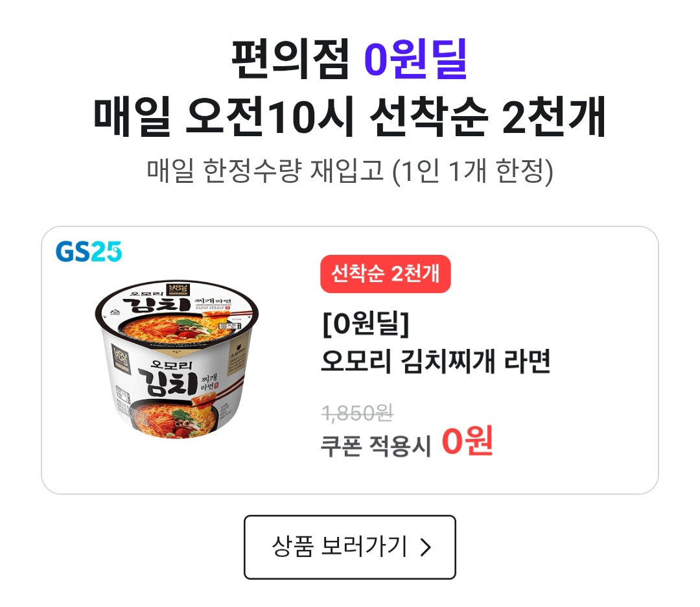Click the 편의점 heading word
Screen dimensions: 700x607
(x=290, y=58)
